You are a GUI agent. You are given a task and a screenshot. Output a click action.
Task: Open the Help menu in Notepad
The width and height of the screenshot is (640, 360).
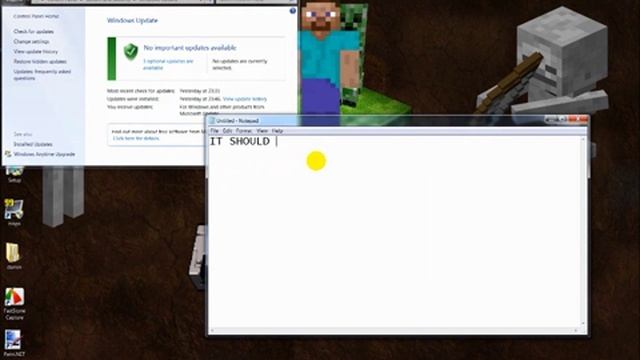(277, 131)
